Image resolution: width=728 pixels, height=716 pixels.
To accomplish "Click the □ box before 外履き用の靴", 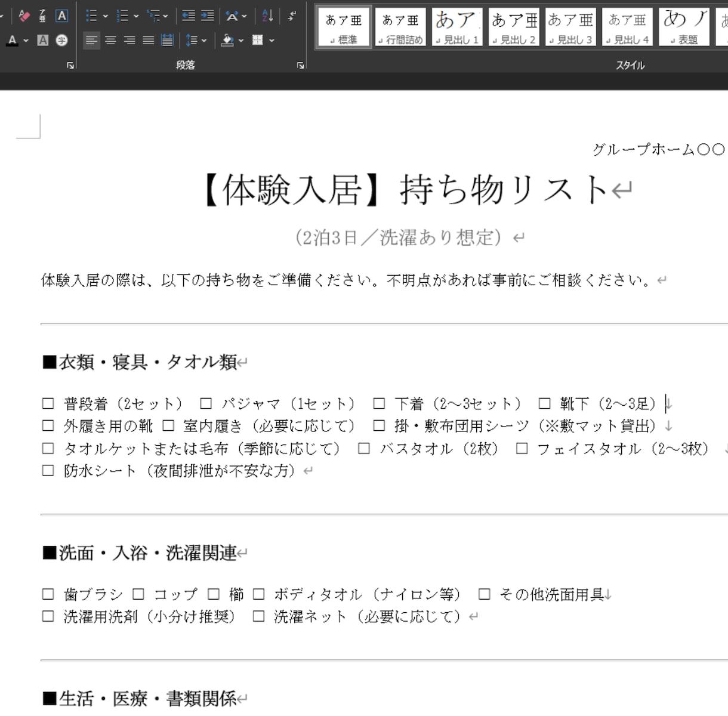I will (x=48, y=426).
